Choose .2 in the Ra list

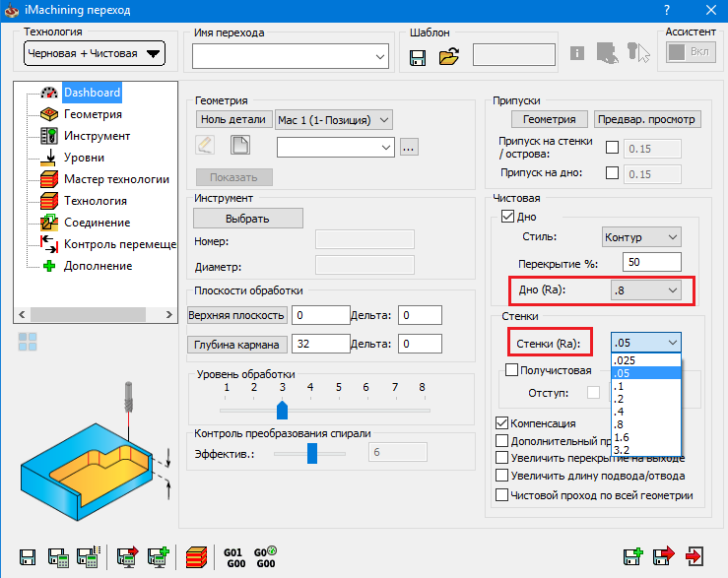pos(646,399)
